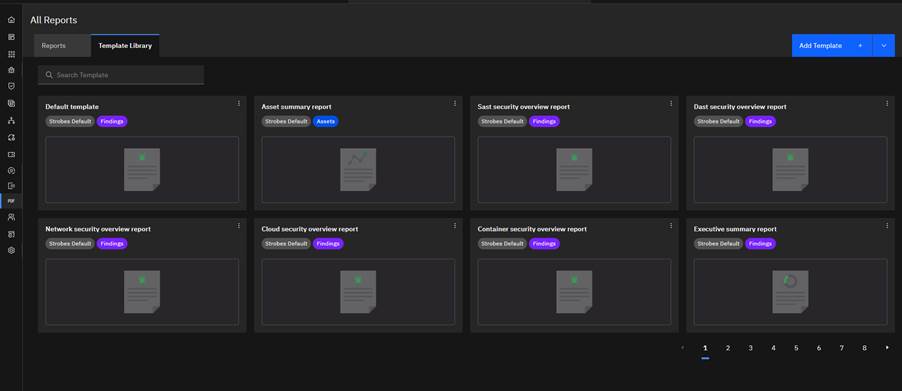Image resolution: width=902 pixels, height=391 pixels.
Task: Open the home icon in sidebar
Action: 11,20
